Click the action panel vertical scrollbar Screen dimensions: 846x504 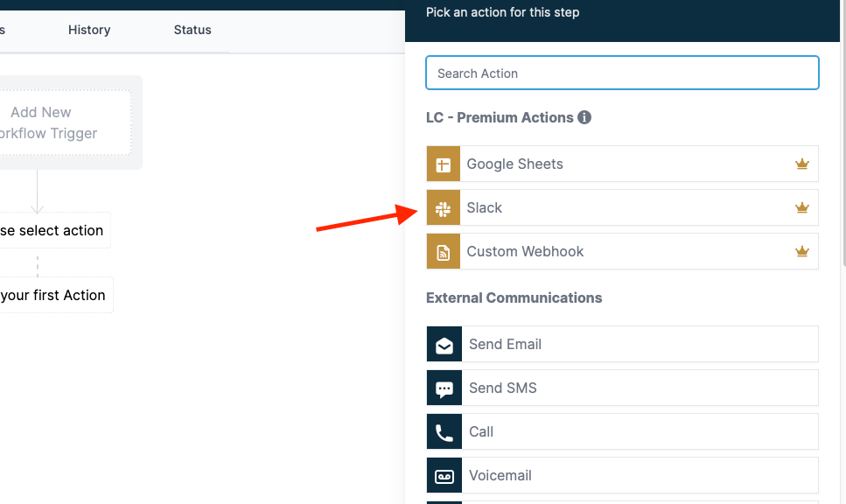coord(843,132)
